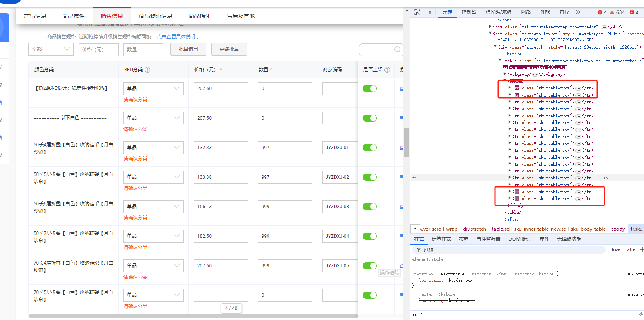Open the 点击查看具体说明 link
644x320 pixels.
pos(176,37)
